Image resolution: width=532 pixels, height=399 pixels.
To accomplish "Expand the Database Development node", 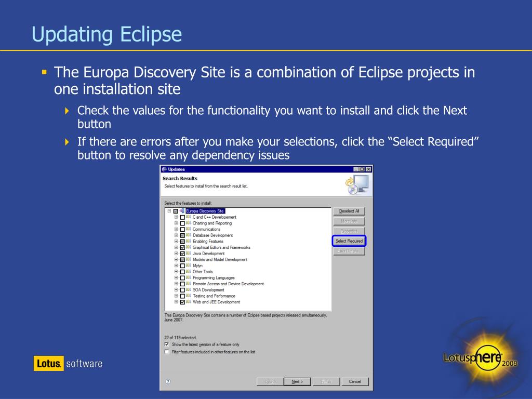I will pos(176,235).
